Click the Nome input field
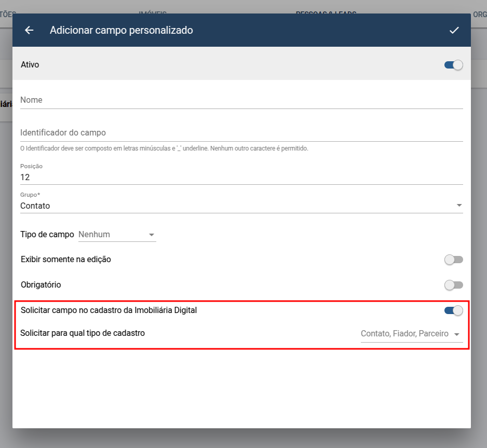 [241, 100]
